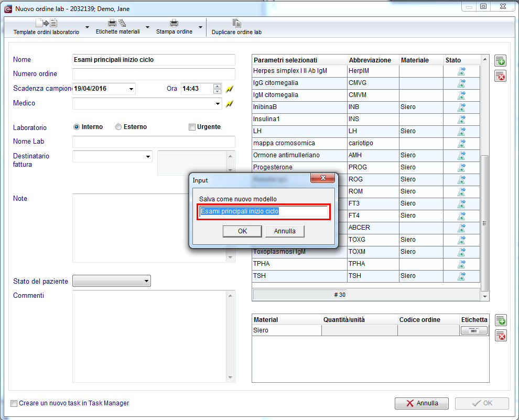
Task: Click Quantità/unità column header
Action: (x=360, y=320)
